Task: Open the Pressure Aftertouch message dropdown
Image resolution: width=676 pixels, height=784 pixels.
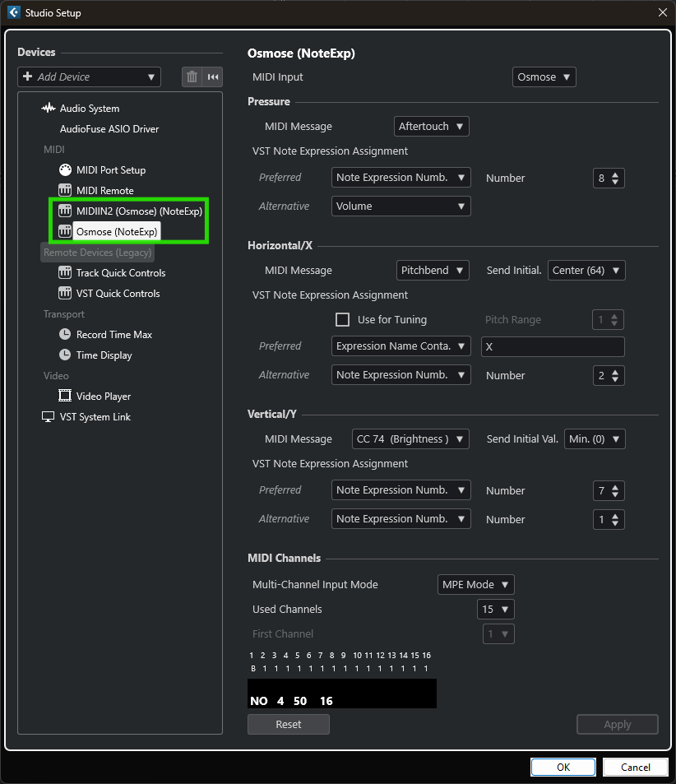Action: (431, 127)
